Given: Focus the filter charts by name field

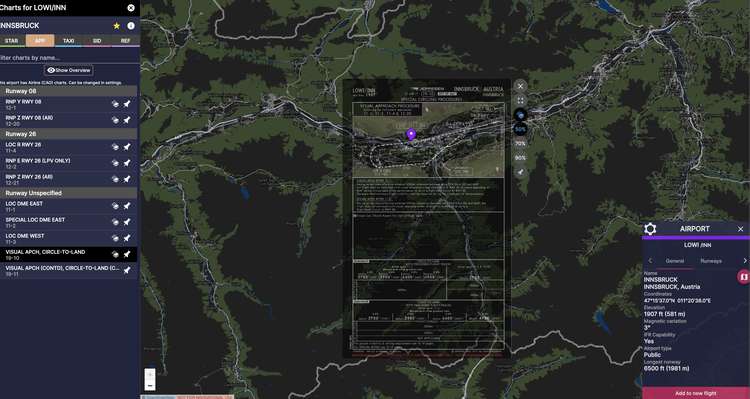Looking at the screenshot, I should click(68, 58).
